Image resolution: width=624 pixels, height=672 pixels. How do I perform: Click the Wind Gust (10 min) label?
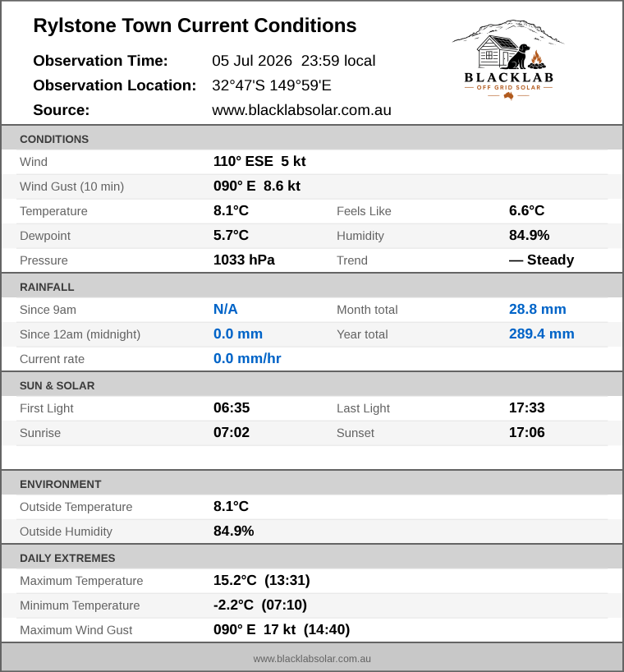(x=72, y=186)
